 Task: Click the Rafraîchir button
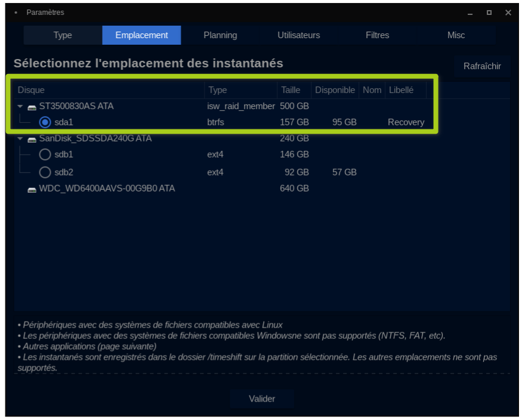pos(482,66)
